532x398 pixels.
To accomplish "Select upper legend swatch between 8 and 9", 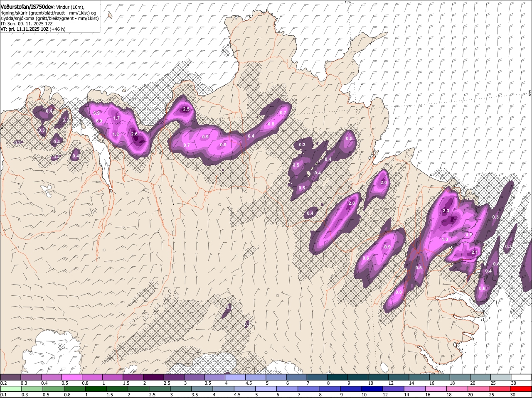I will [337, 377].
